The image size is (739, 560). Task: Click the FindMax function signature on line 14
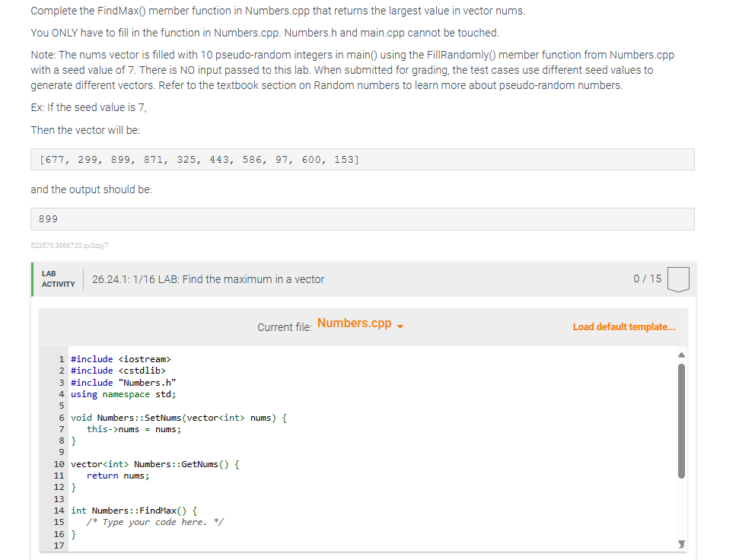tap(133, 510)
